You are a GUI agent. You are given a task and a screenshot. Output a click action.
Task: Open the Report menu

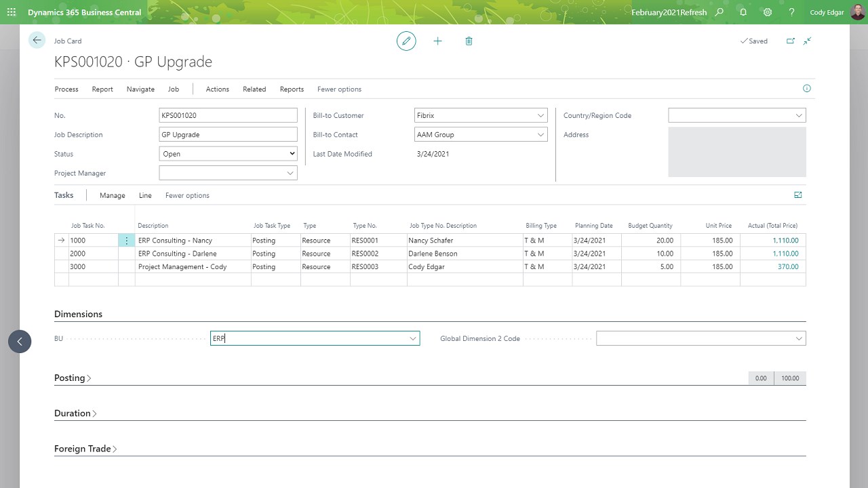click(x=102, y=89)
